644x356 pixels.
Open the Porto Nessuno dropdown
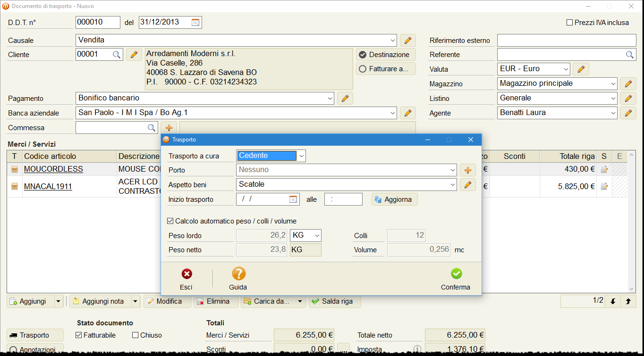453,170
